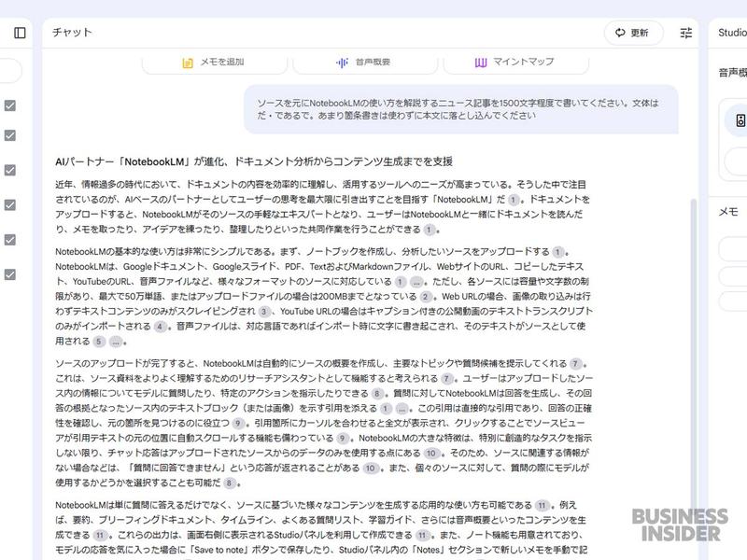Open citation 11 after 利用して作成できる
Image resolution: width=747 pixels, height=560 pixels.
click(423, 535)
